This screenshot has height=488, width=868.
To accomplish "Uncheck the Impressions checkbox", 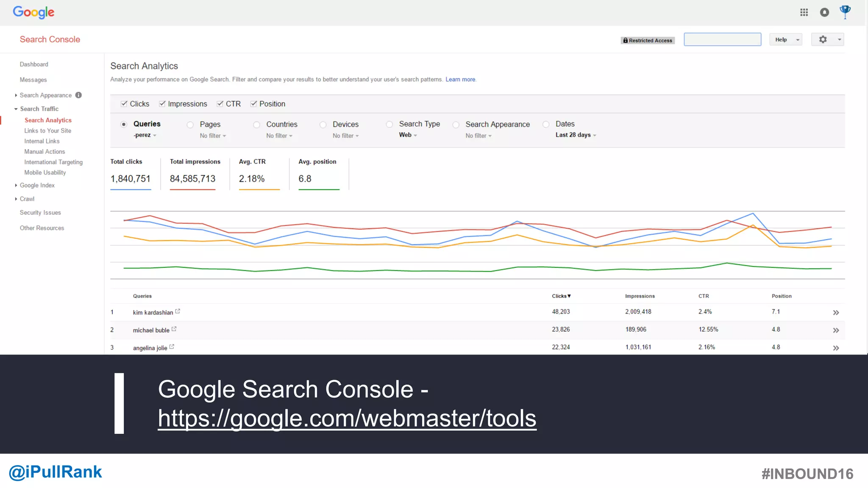I will tap(162, 104).
